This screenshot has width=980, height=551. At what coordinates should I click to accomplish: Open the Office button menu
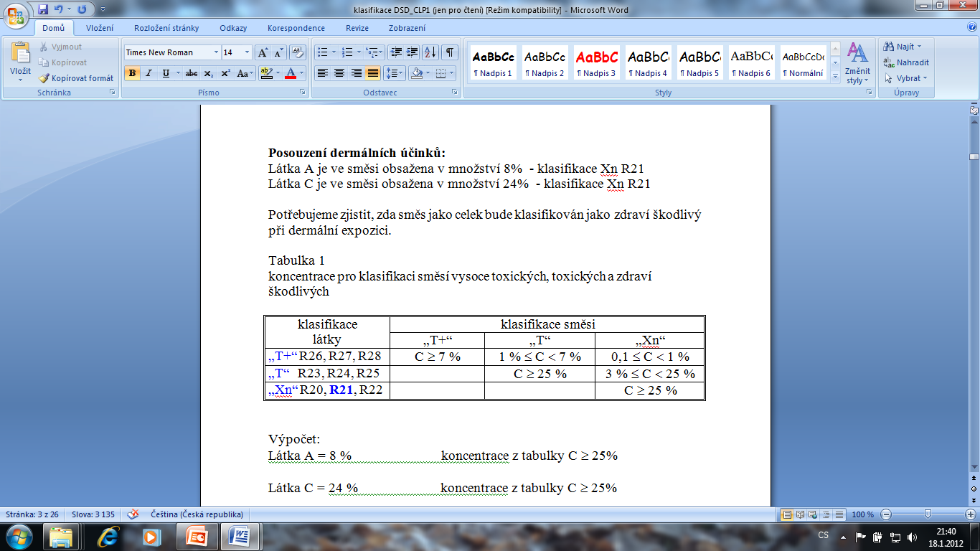[x=16, y=15]
